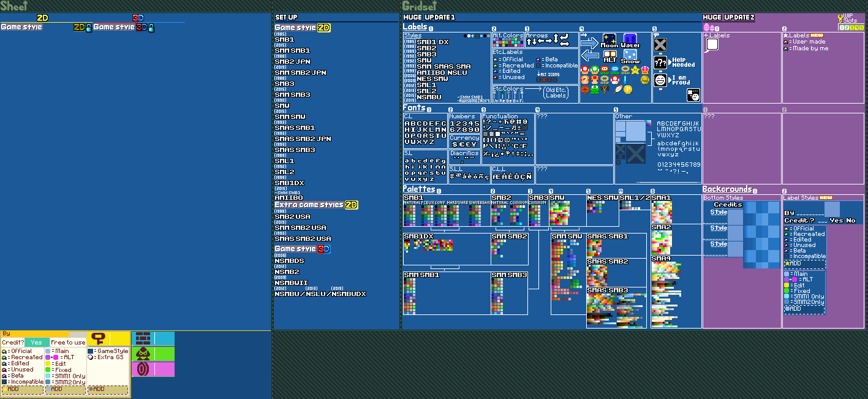Image resolution: width=868 pixels, height=399 pixels.
Task: Toggle the 2D Game style lock
Action: pyautogui.click(x=89, y=27)
